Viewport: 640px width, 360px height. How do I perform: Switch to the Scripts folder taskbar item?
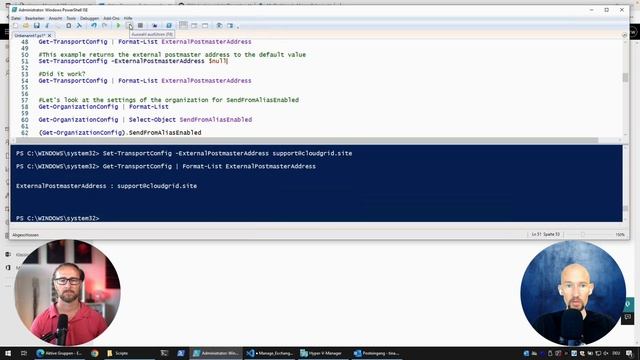click(130, 353)
